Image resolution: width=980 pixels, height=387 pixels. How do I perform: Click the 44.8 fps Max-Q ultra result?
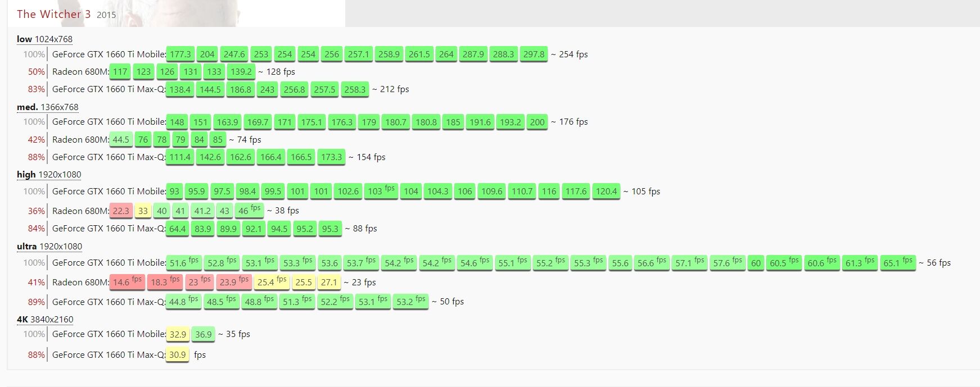pyautogui.click(x=184, y=301)
